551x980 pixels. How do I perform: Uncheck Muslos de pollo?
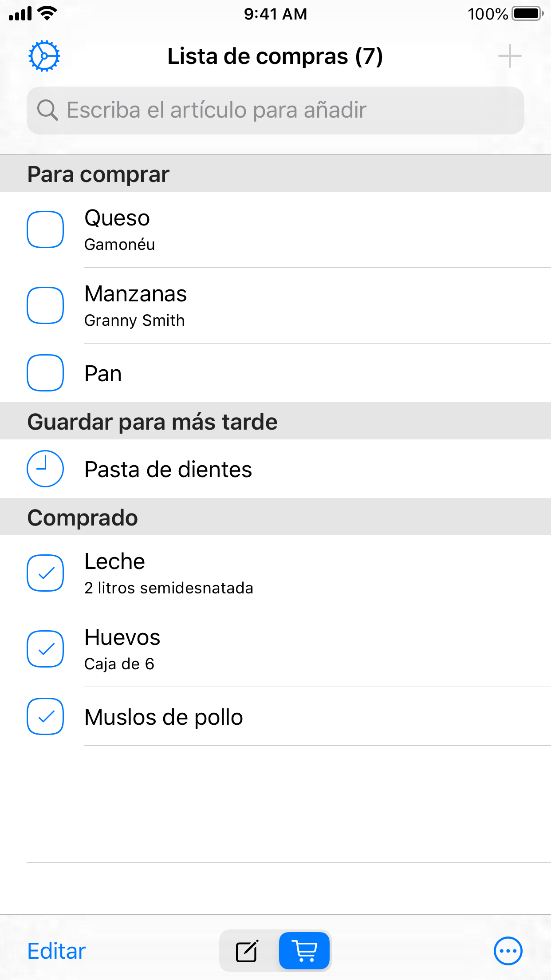click(x=45, y=716)
